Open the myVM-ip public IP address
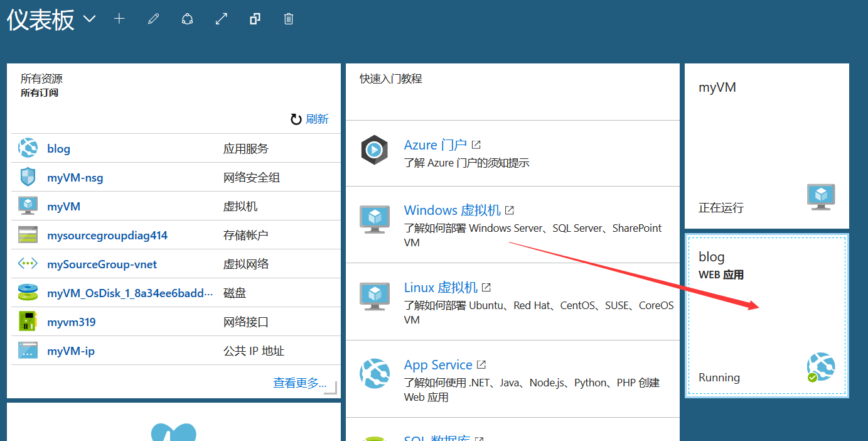The image size is (868, 441). click(x=71, y=351)
